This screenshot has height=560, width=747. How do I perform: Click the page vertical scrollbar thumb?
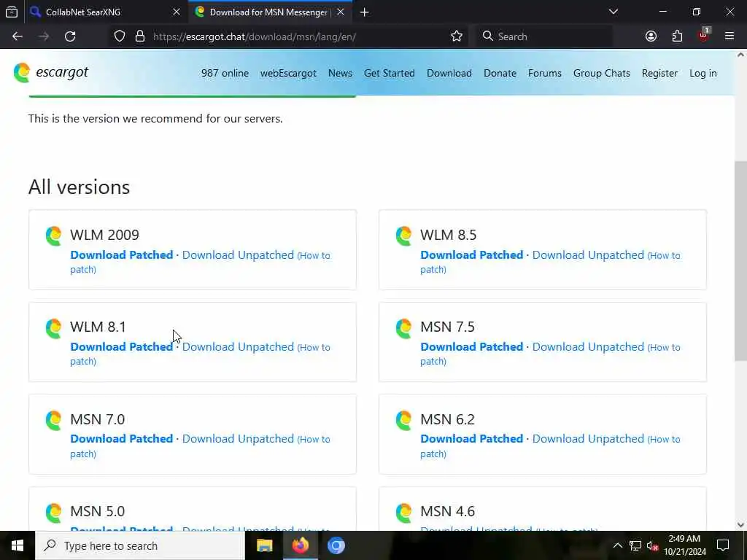[x=740, y=261]
